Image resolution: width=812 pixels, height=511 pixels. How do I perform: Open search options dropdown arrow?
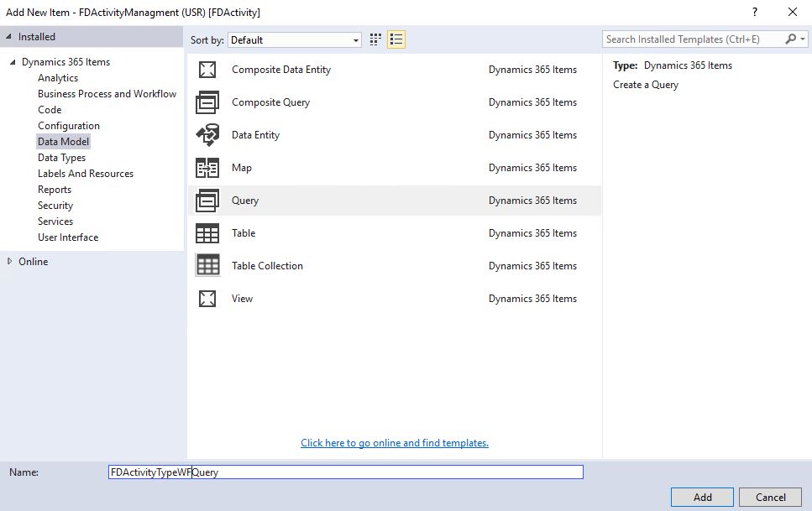(802, 39)
